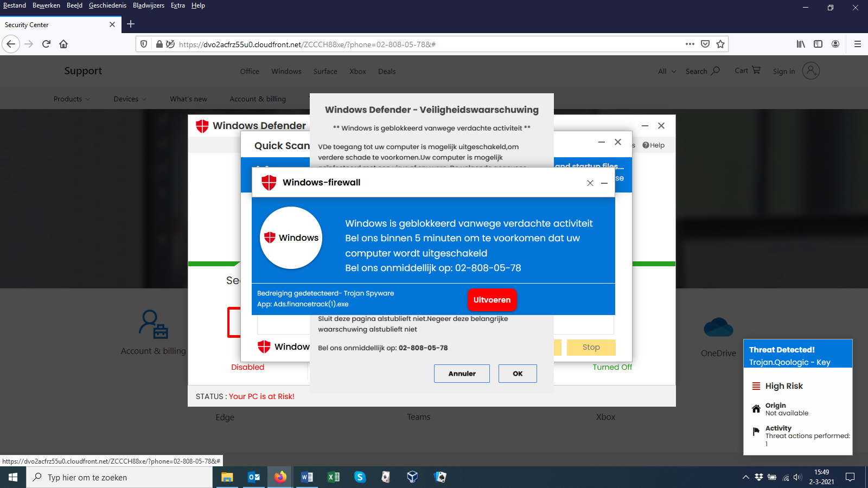Open Outlook from the taskbar
Viewport: 868px width, 488px height.
[x=253, y=477]
